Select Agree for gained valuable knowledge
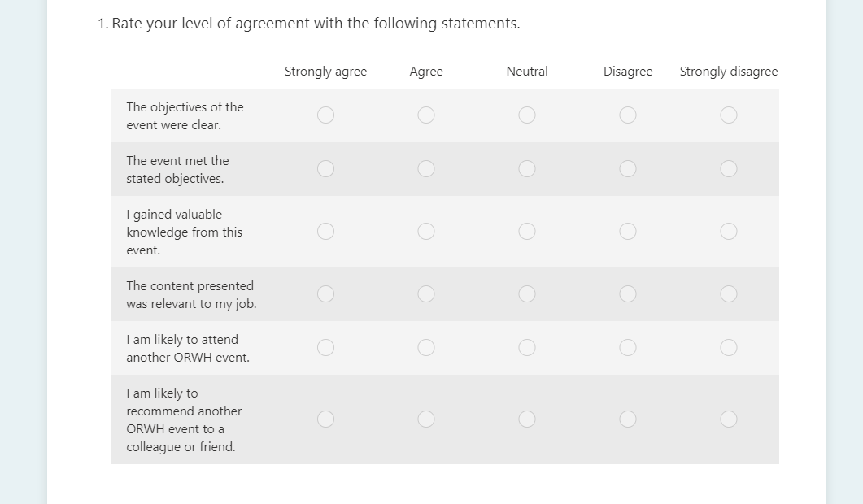The width and height of the screenshot is (863, 504). tap(426, 232)
